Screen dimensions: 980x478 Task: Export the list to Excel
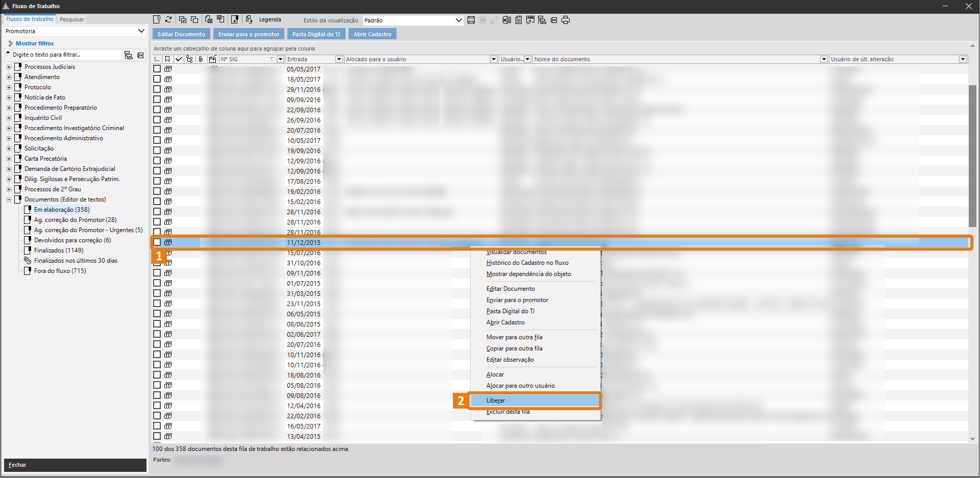point(506,20)
